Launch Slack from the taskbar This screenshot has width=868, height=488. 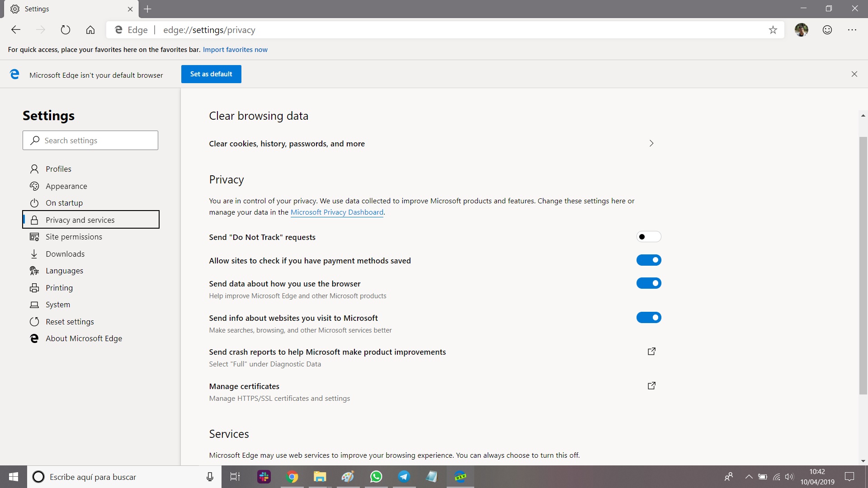point(264,477)
